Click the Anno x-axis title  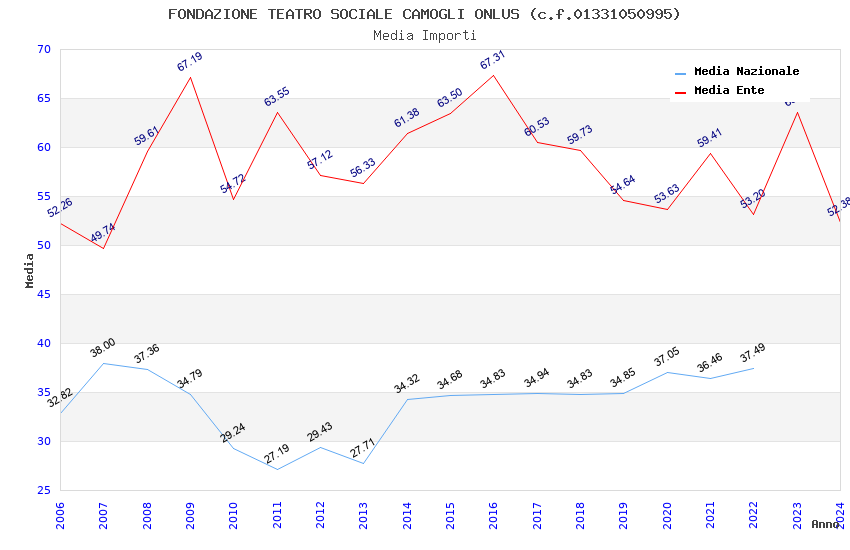825,524
